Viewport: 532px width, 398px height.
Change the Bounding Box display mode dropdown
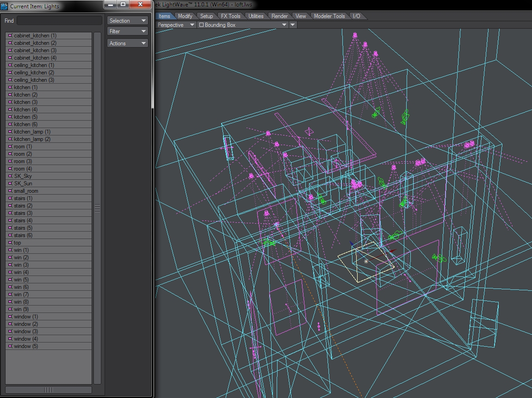tap(243, 25)
